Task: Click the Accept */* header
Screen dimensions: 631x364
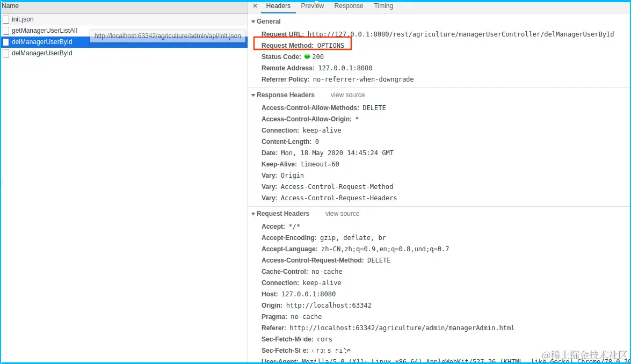Action: 281,227
